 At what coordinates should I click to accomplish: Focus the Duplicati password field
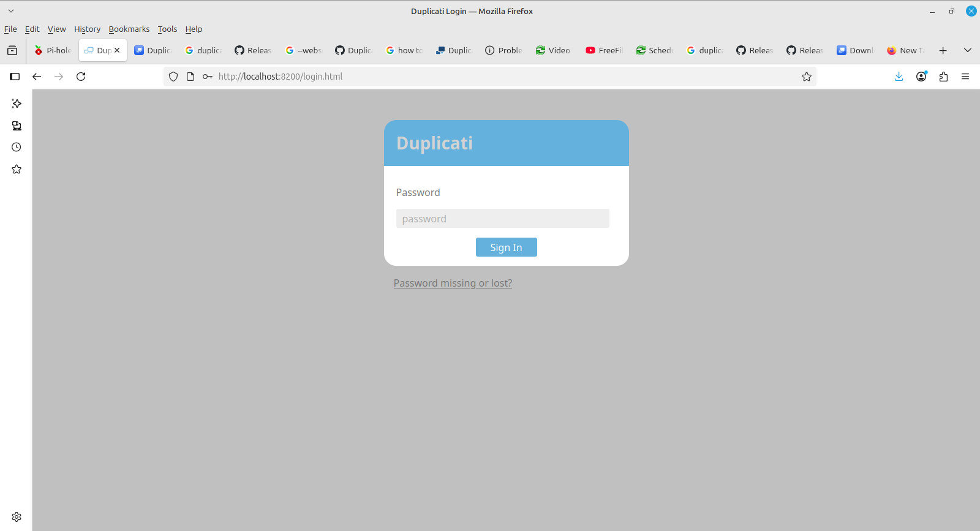(x=502, y=219)
